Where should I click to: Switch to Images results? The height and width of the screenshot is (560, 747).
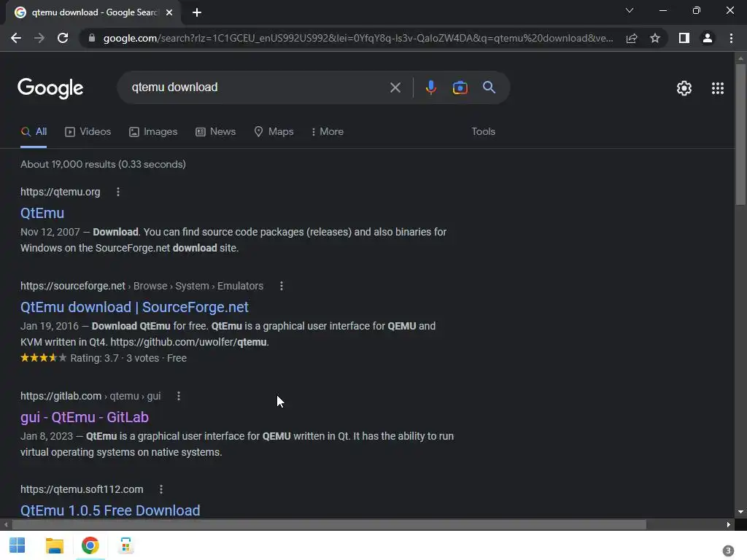tap(153, 132)
